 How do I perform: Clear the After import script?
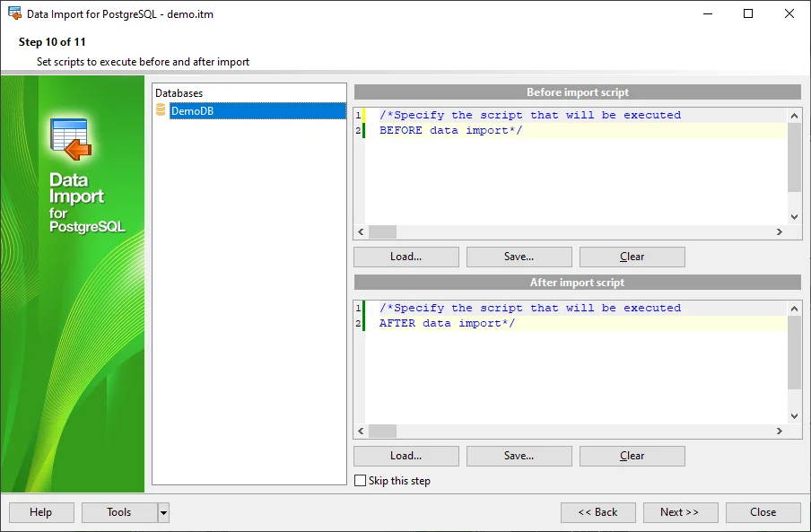click(x=632, y=456)
